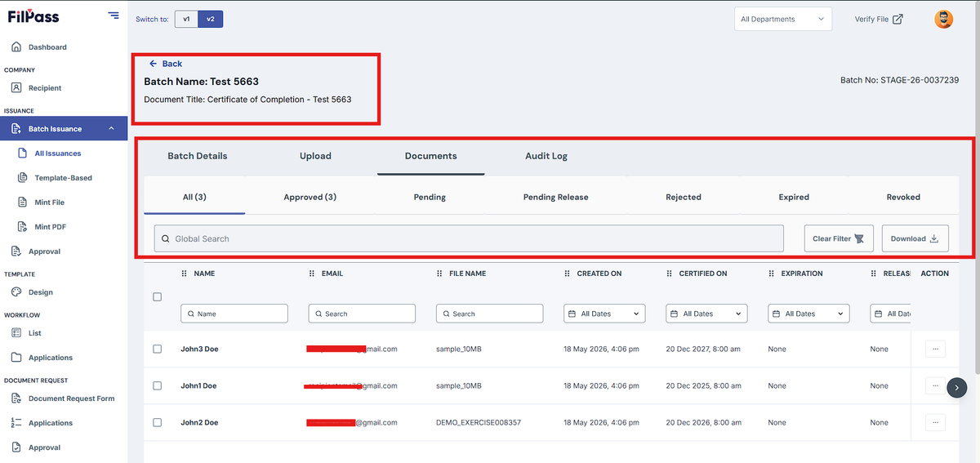The width and height of the screenshot is (980, 463).
Task: Collapse the sidebar with the menu icon
Action: click(x=113, y=16)
